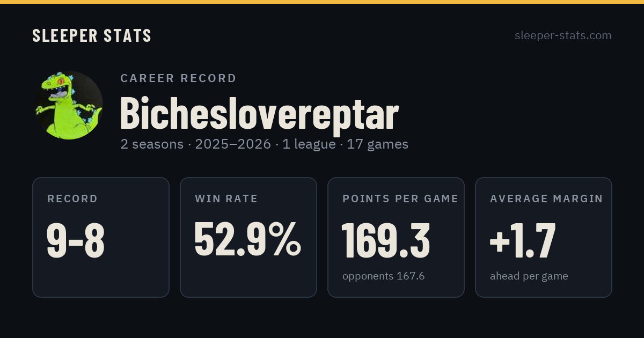The width and height of the screenshot is (644, 338).
Task: Click the orange accent bar at top
Action: [322, 2]
